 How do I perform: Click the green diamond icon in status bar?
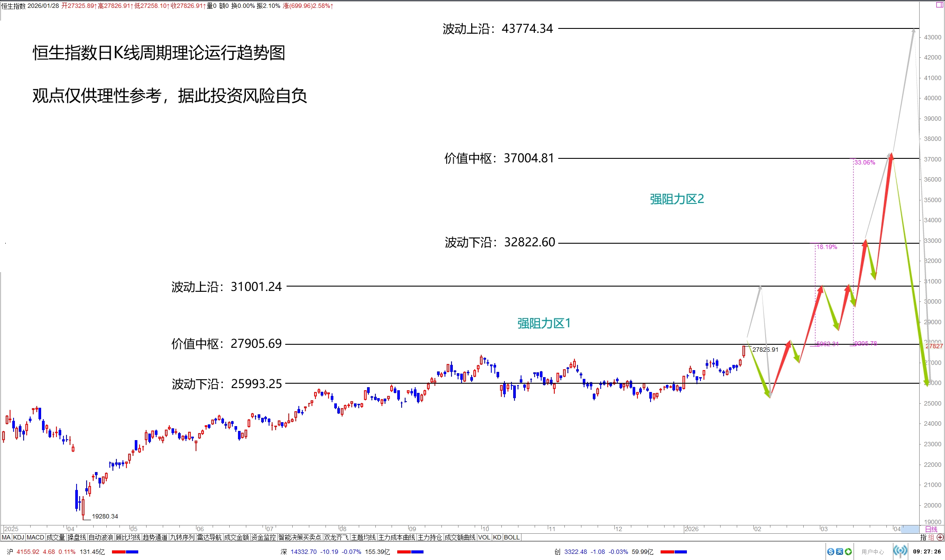(848, 552)
